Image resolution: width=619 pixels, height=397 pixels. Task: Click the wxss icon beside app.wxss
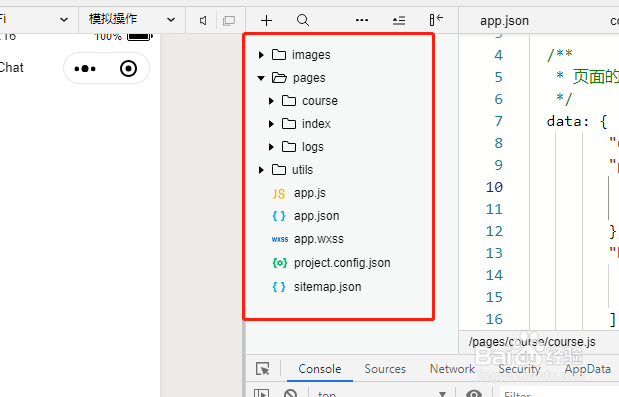[x=280, y=239]
